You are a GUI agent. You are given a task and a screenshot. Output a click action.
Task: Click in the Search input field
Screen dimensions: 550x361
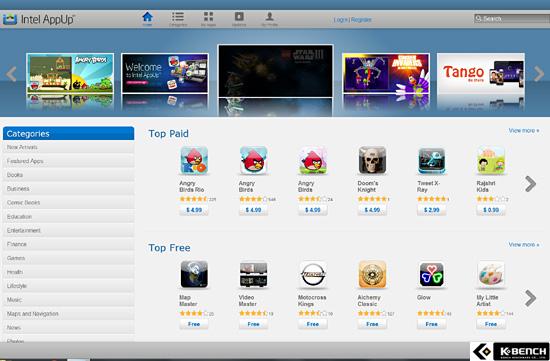[512, 18]
